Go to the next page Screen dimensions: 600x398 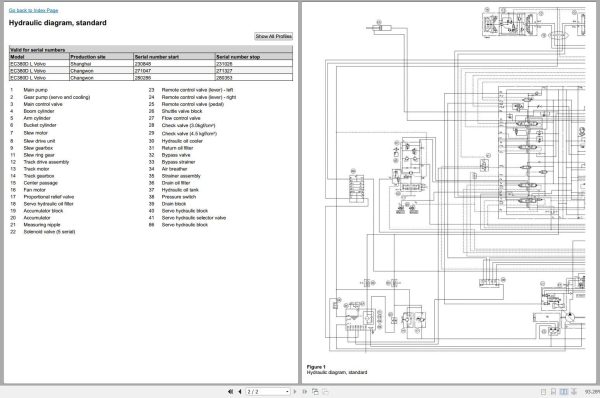tap(295, 391)
